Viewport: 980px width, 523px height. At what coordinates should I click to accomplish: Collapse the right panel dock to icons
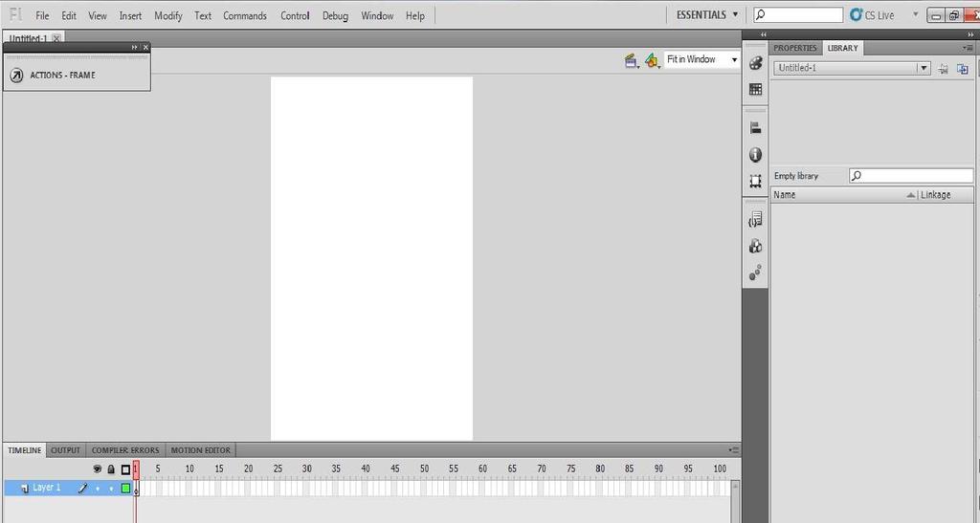pos(971,35)
